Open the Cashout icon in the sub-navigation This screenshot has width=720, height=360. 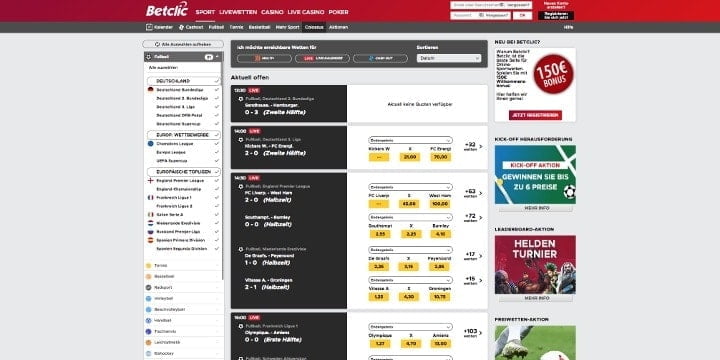pos(181,27)
